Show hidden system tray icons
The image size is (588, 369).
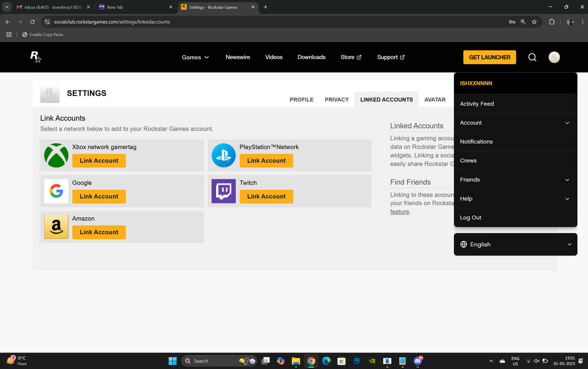pos(491,361)
